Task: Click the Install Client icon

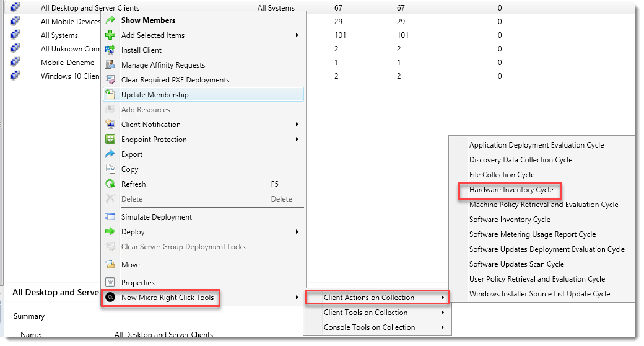Action: (110, 50)
